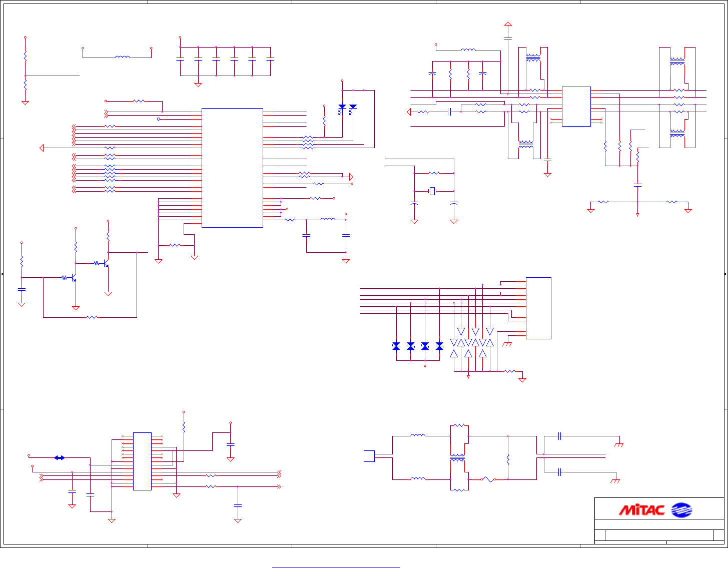Click the red MiTAC logo text
The height and width of the screenshot is (568, 728).
click(642, 510)
